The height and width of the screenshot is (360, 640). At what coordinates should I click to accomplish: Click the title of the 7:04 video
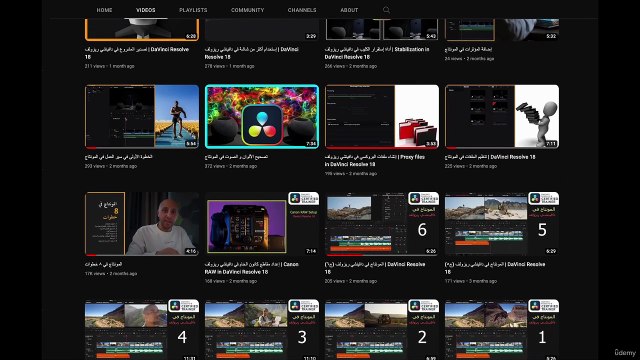[x=236, y=157]
